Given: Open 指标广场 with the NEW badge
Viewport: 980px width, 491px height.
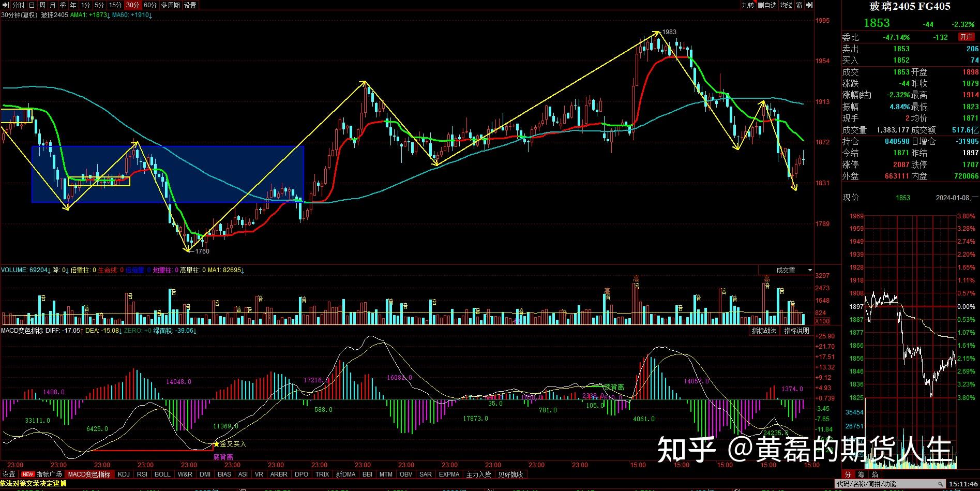Looking at the screenshot, I should click(x=42, y=474).
